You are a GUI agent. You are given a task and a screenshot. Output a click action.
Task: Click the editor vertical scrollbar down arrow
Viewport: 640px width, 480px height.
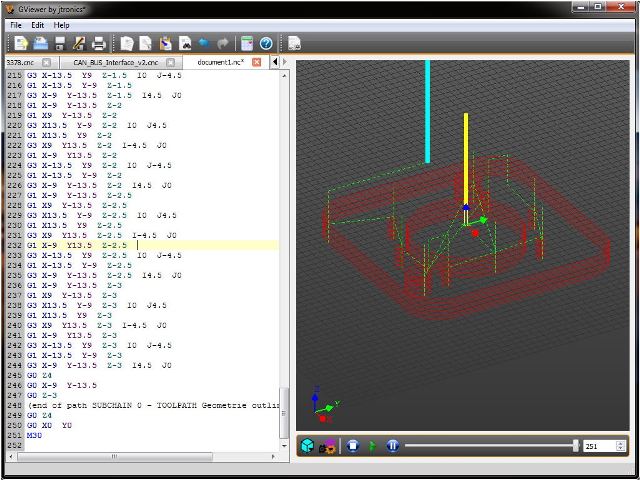[x=284, y=445]
